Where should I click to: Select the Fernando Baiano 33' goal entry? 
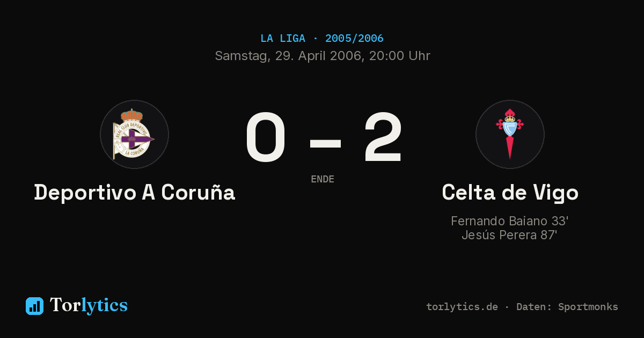coord(510,221)
